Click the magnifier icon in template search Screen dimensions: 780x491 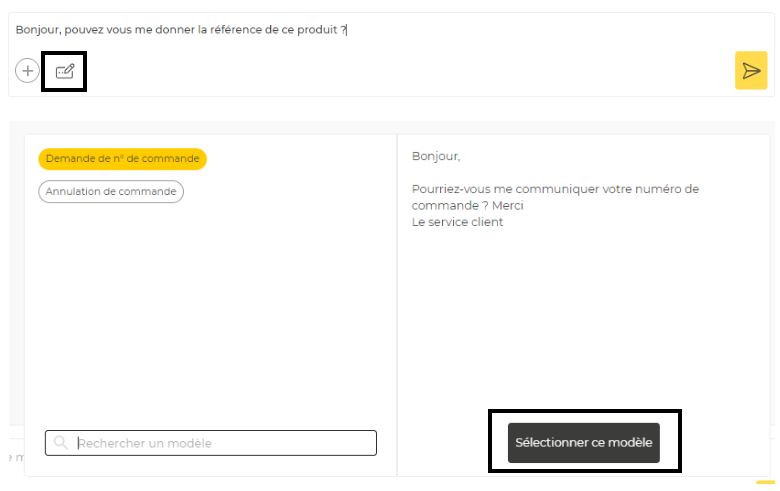tap(61, 443)
